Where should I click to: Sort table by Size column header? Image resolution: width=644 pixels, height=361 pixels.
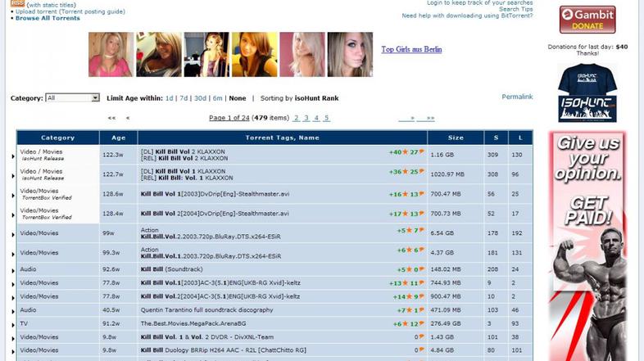456,138
